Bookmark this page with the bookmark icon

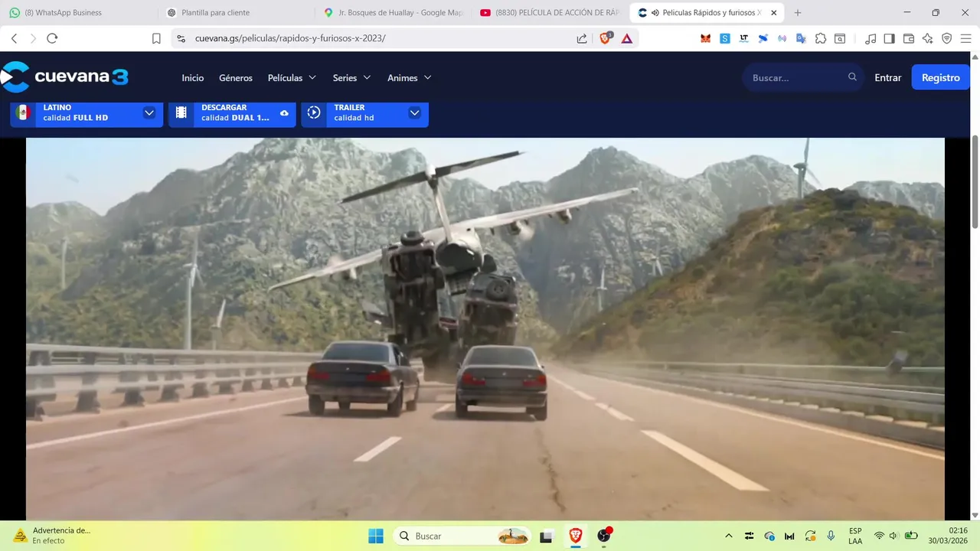click(x=156, y=38)
